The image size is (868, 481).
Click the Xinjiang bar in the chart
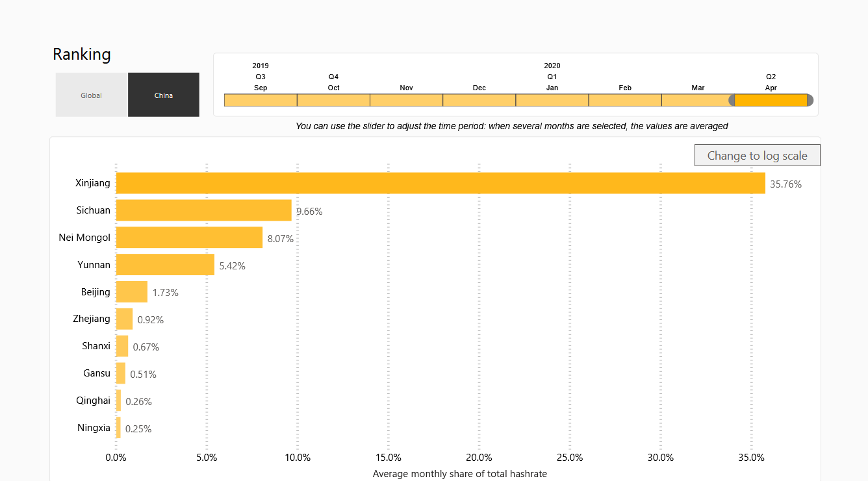tap(440, 183)
